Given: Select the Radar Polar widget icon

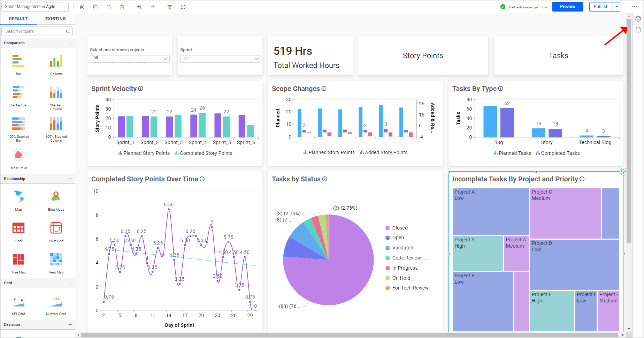Looking at the screenshot, I should coord(18,155).
